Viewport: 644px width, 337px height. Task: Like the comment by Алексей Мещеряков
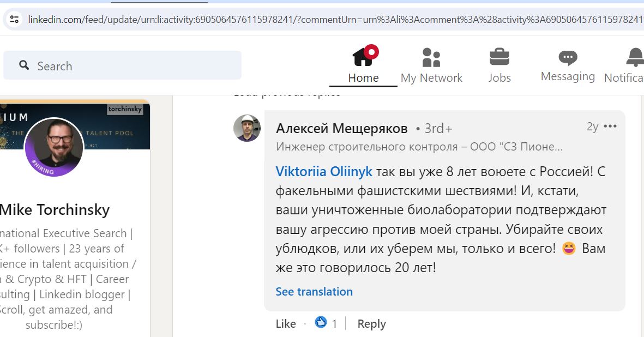tap(285, 324)
